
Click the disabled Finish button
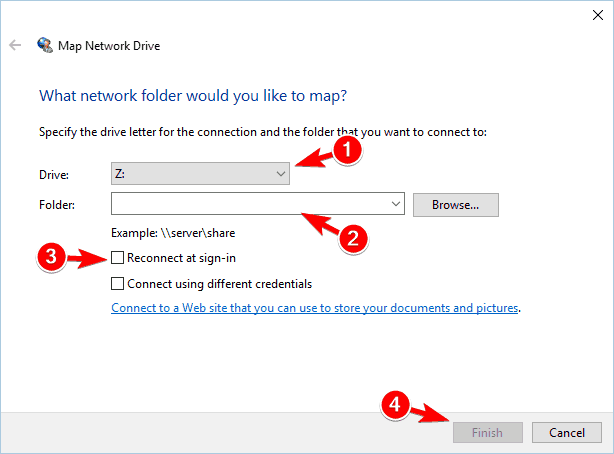point(488,432)
